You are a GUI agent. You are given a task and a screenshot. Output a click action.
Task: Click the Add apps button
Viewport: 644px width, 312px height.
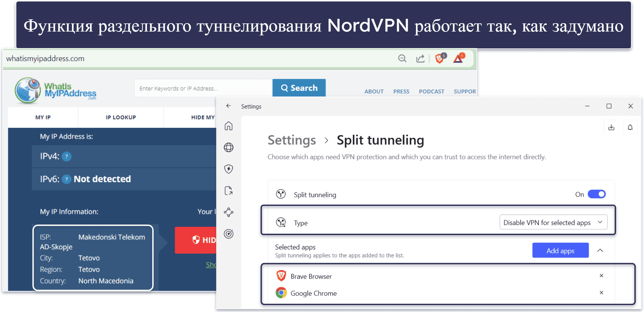click(x=560, y=250)
